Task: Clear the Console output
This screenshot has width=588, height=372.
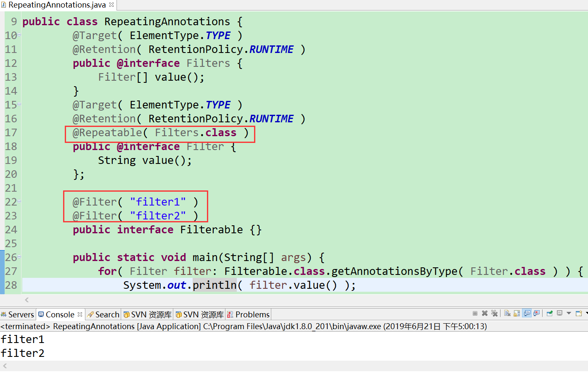Action: coord(506,313)
